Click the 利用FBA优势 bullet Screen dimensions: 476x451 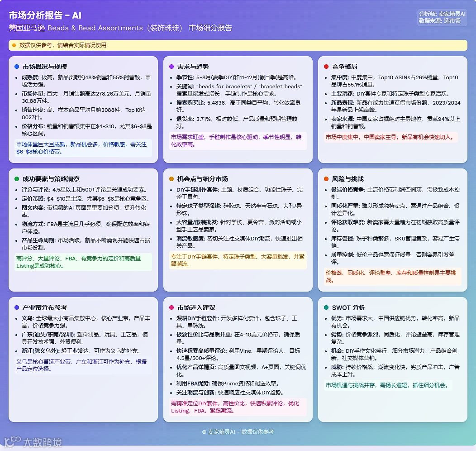[x=228, y=383]
